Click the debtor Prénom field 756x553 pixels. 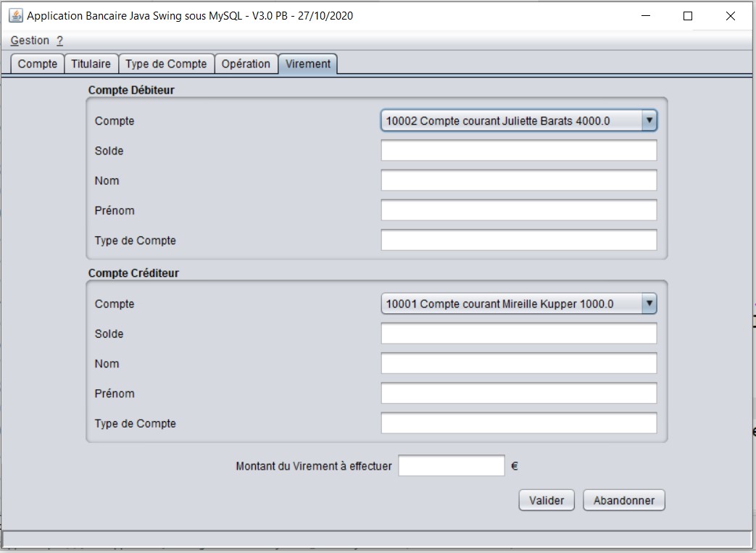click(x=518, y=210)
